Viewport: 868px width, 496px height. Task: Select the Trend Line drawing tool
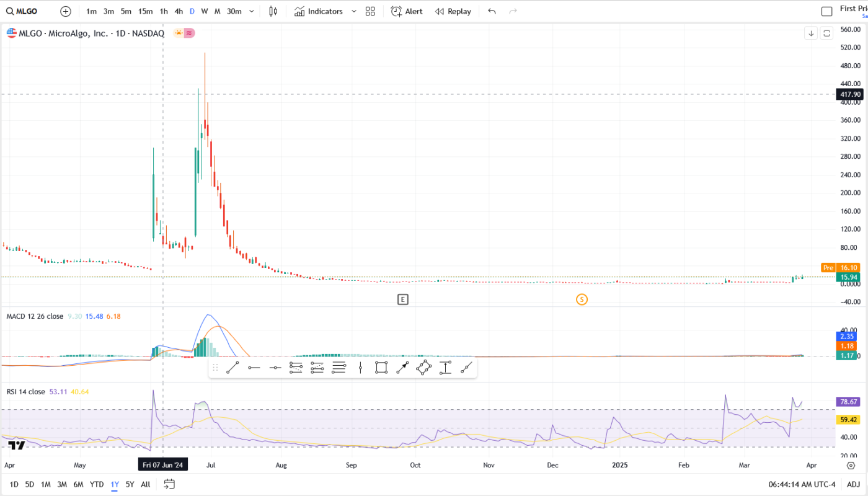pos(232,367)
